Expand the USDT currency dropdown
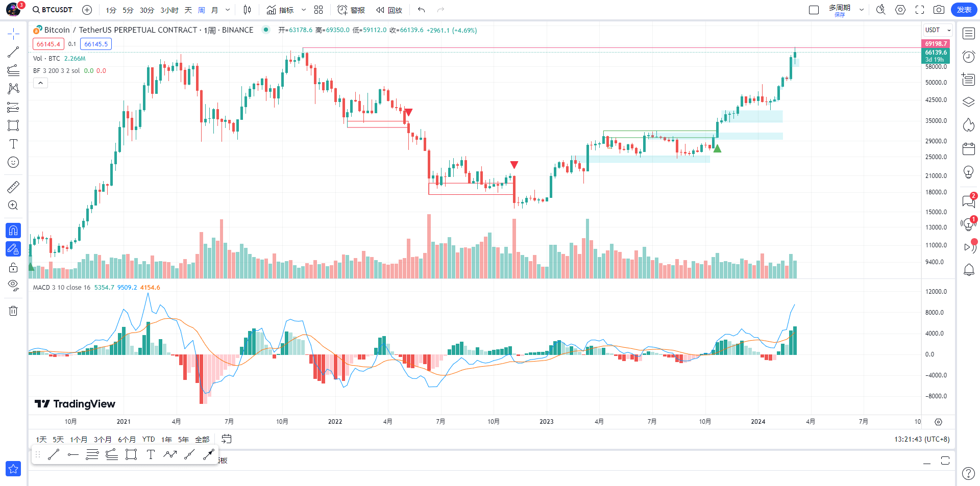The height and width of the screenshot is (486, 980). (938, 30)
